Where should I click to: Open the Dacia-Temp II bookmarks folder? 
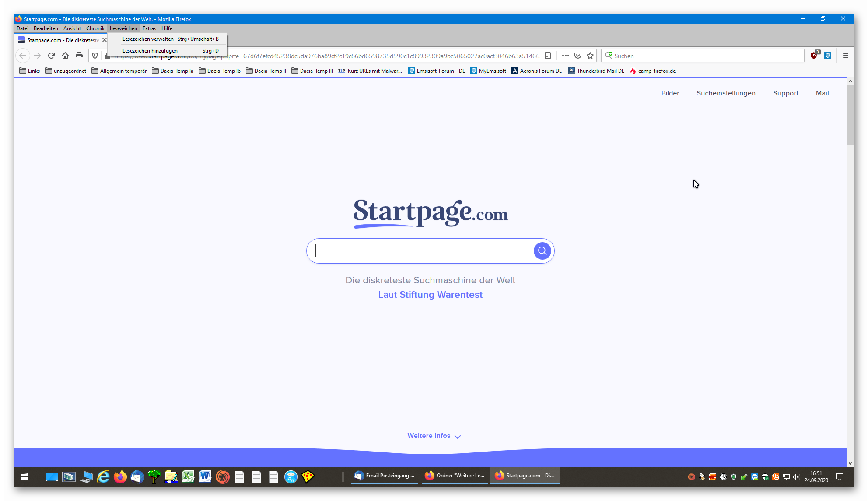pyautogui.click(x=266, y=71)
